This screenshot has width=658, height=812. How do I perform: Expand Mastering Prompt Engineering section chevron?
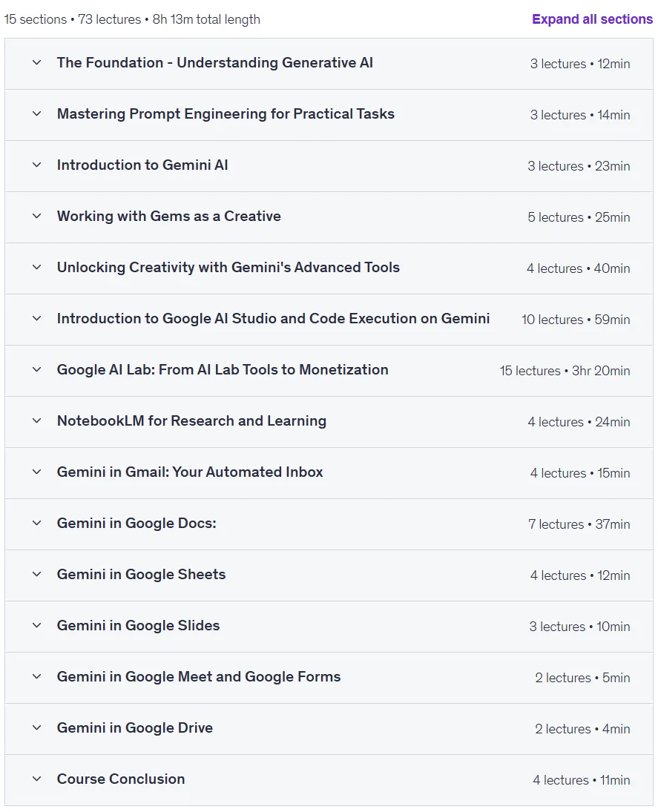pos(37,114)
